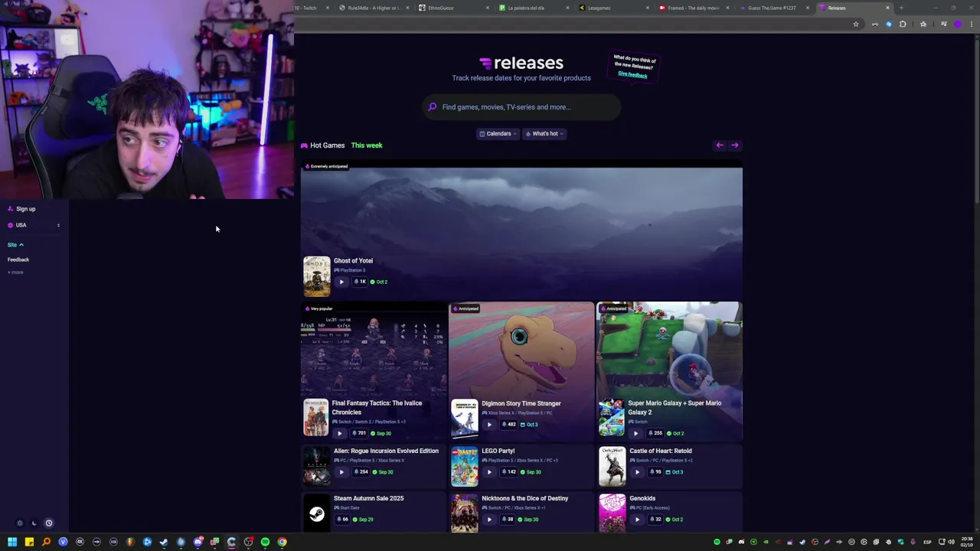Switch to light theme sun icon
This screenshot has height=551, width=980.
(x=20, y=523)
